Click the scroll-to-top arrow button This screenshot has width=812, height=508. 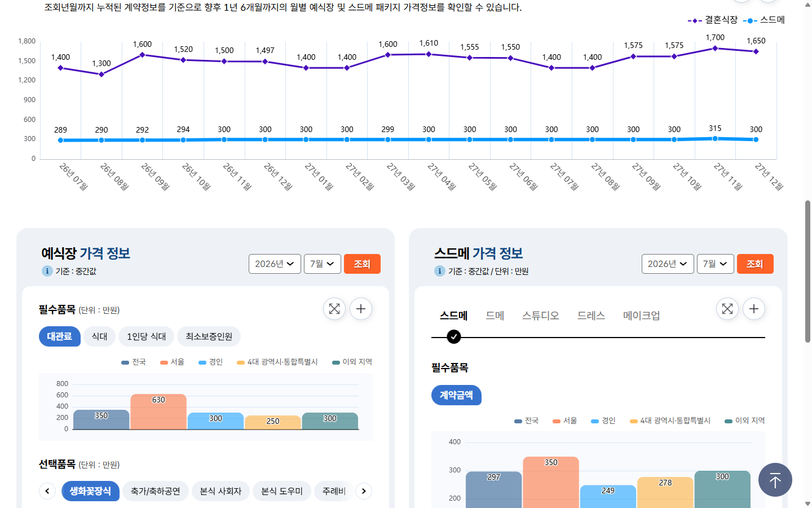775,480
